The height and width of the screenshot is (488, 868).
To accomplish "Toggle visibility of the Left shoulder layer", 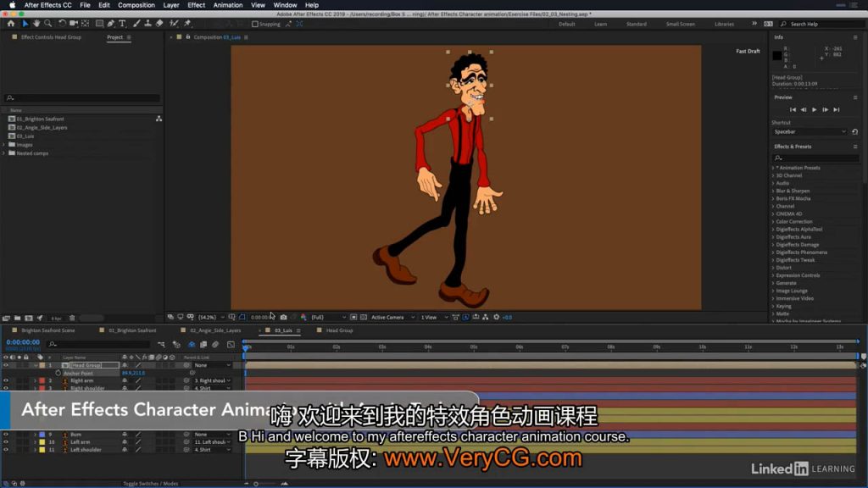I will click(x=6, y=450).
